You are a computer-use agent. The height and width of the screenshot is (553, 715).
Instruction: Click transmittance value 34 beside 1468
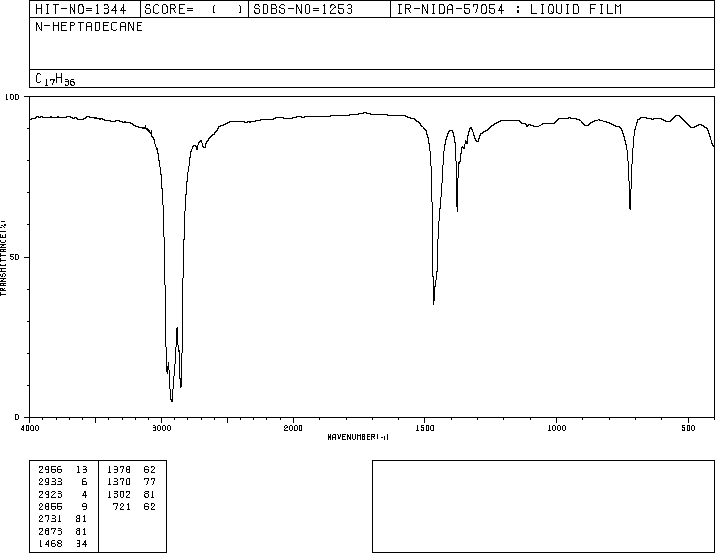tap(81, 543)
